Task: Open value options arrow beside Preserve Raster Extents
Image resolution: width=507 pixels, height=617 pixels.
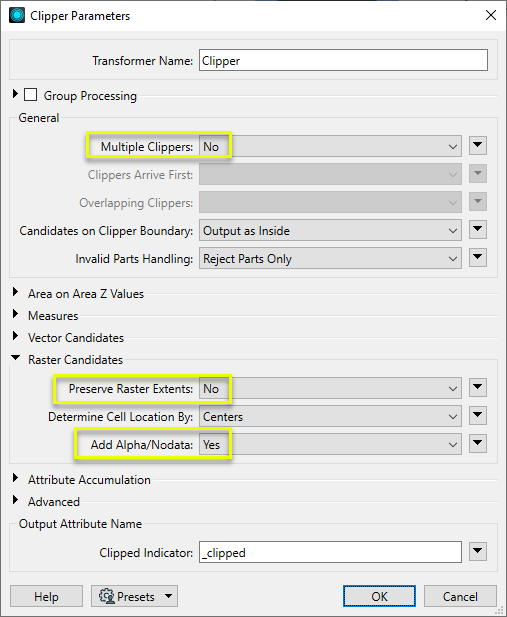Action: (x=478, y=388)
